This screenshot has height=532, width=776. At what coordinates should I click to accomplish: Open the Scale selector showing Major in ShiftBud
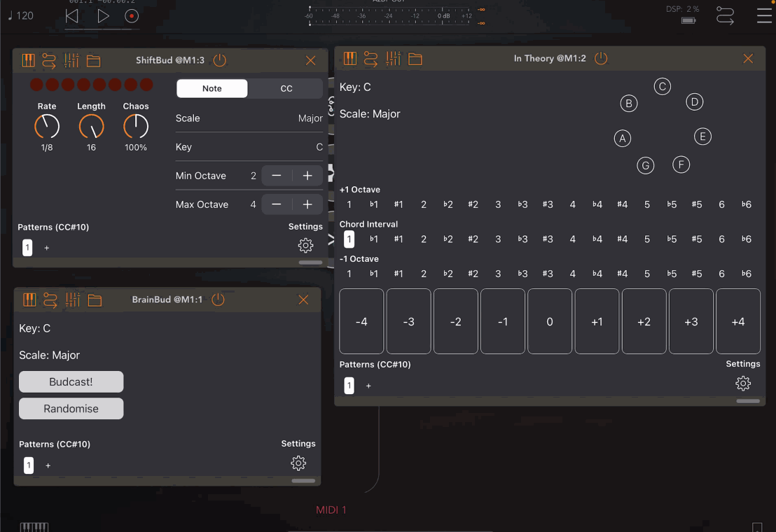pyautogui.click(x=249, y=118)
